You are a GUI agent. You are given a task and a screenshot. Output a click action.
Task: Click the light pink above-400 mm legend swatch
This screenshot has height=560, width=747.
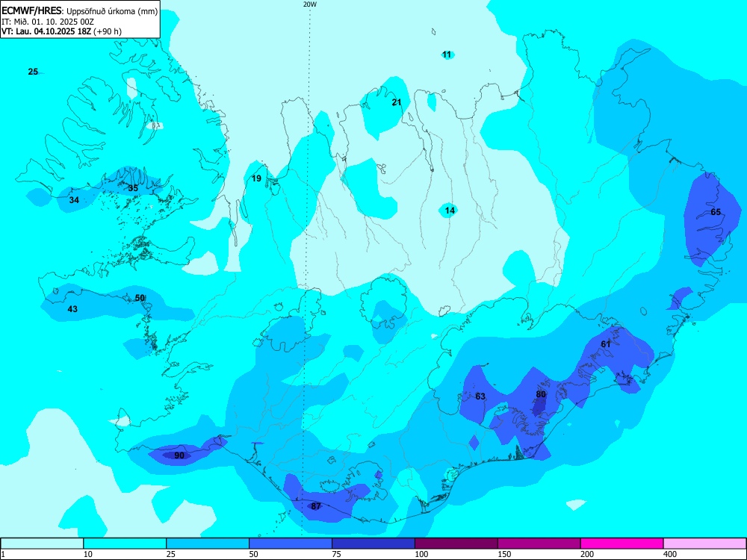coord(705,544)
